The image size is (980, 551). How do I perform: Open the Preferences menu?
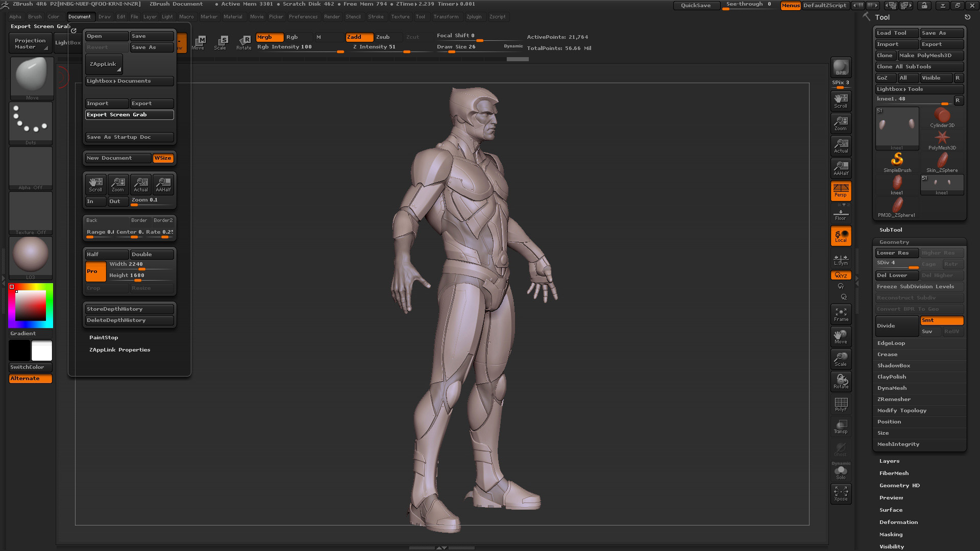[x=303, y=17]
